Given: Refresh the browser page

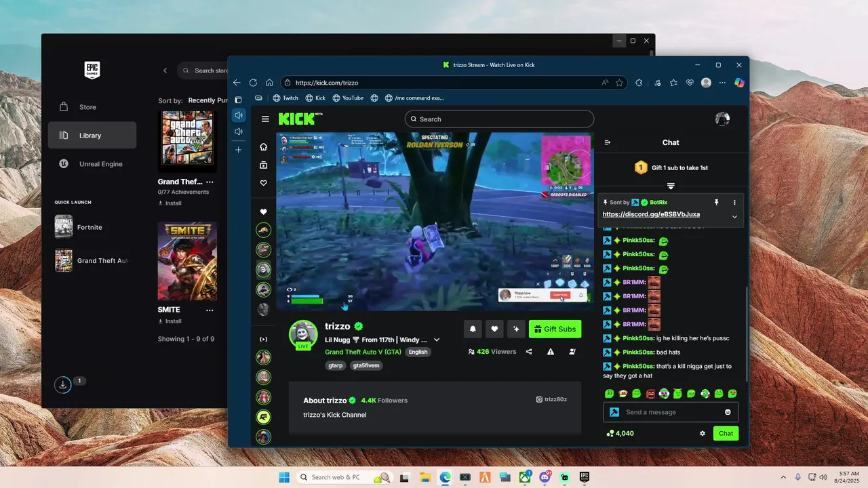Looking at the screenshot, I should 253,83.
